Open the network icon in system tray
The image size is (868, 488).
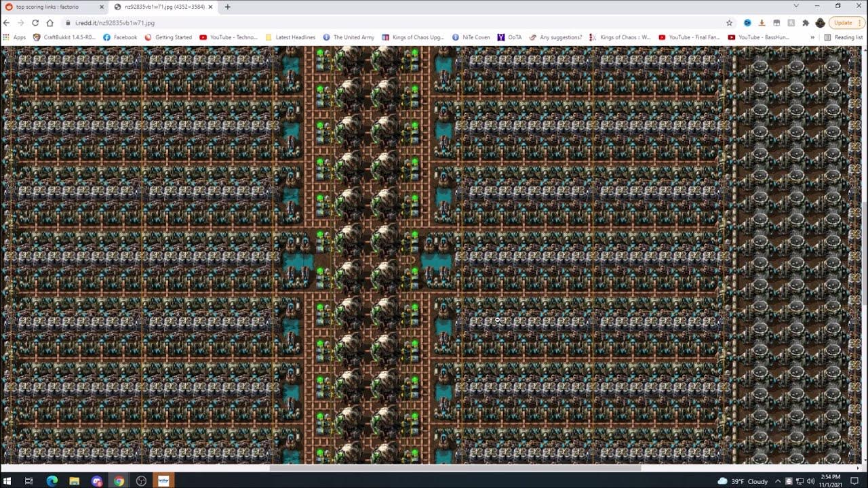coord(799,481)
